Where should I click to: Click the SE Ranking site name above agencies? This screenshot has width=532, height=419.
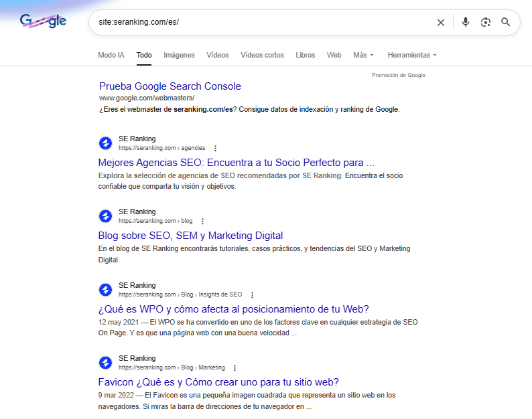pyautogui.click(x=137, y=139)
